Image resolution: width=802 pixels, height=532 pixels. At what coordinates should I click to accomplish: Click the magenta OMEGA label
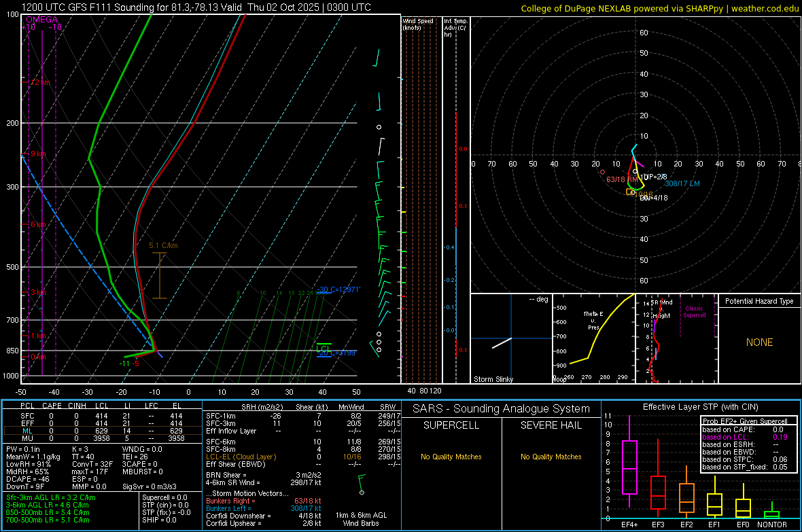[x=42, y=20]
